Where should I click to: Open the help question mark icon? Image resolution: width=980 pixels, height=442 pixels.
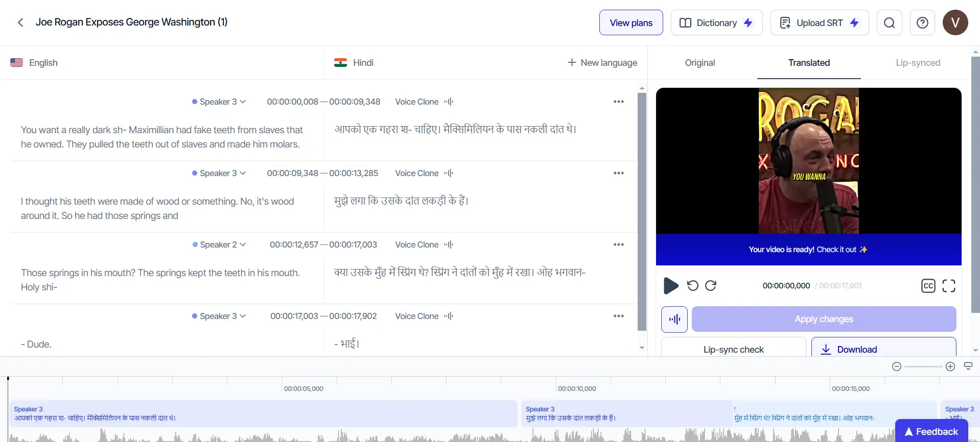pos(922,23)
